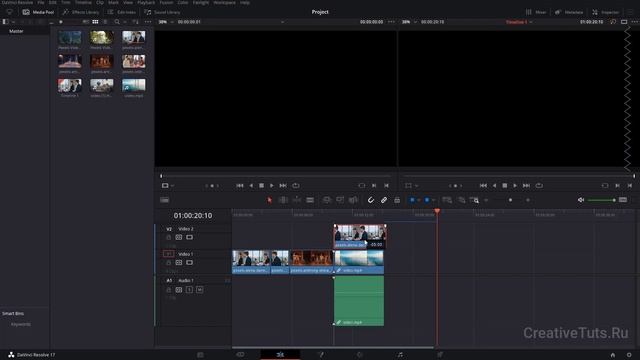The image size is (640, 360).
Task: Switch to the Fairlight page music-note icon
Action: 400,355
